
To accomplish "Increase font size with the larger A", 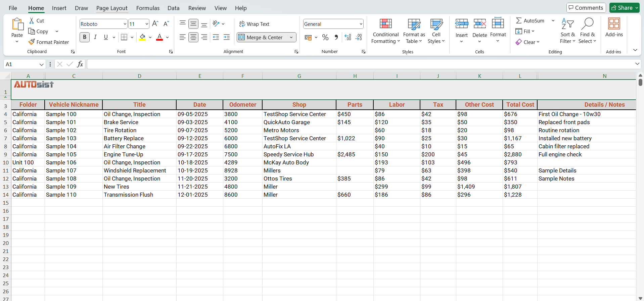I will (x=155, y=23).
